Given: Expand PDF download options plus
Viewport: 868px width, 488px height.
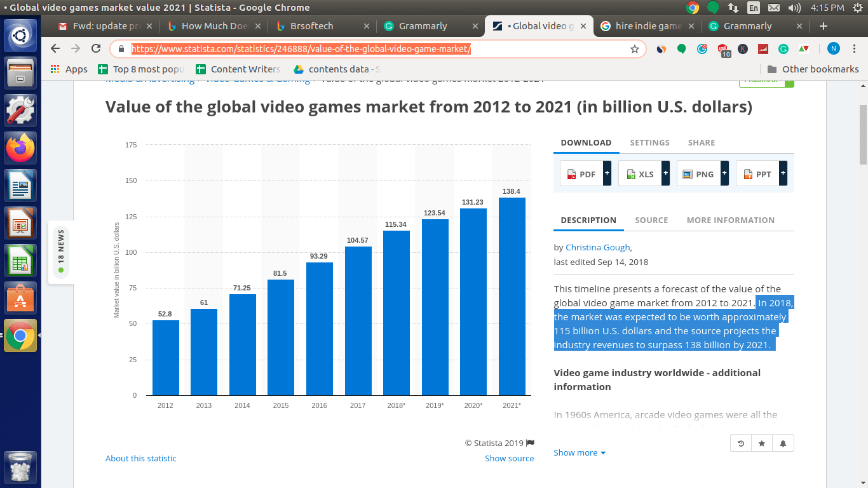Looking at the screenshot, I should 607,173.
